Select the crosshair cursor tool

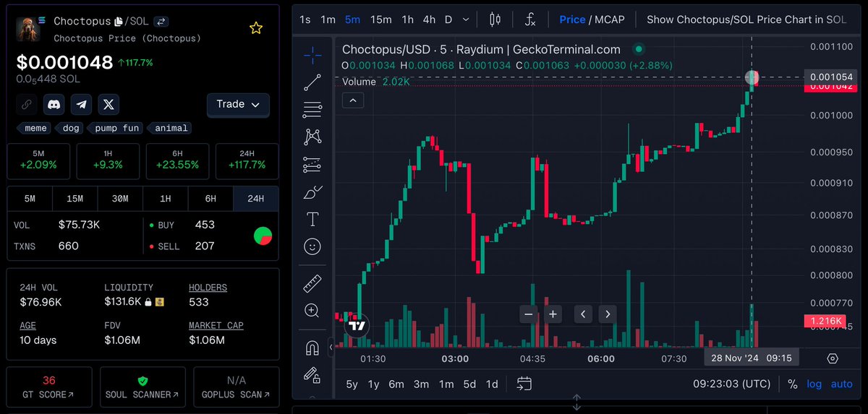click(312, 54)
